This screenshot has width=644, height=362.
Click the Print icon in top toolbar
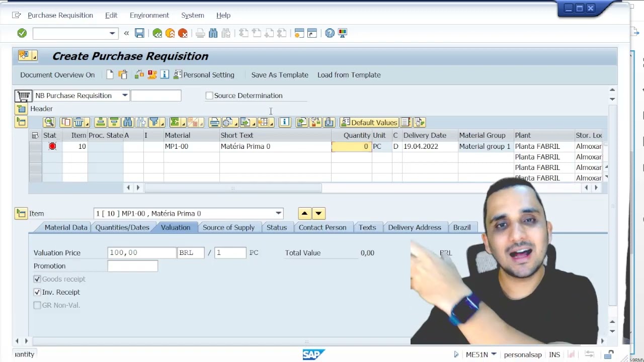[200, 33]
